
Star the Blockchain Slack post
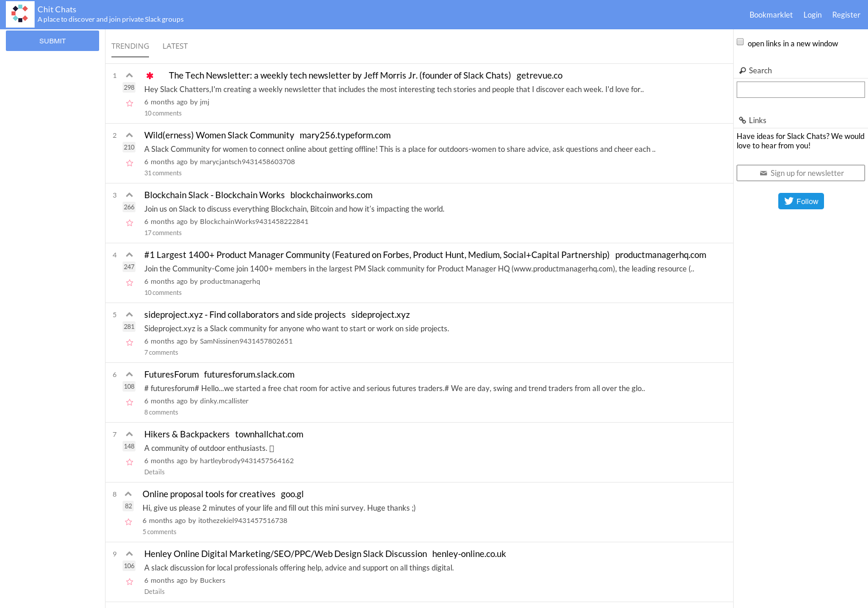[x=130, y=223]
